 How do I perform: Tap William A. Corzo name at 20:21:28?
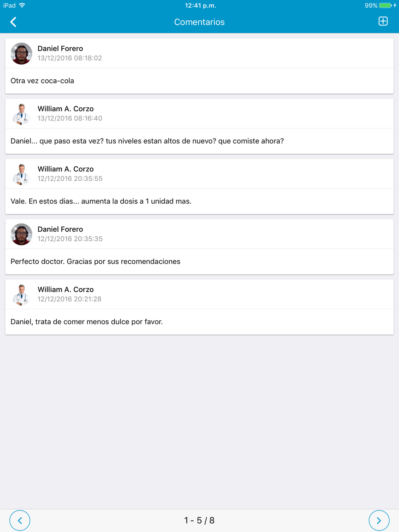tap(65, 290)
